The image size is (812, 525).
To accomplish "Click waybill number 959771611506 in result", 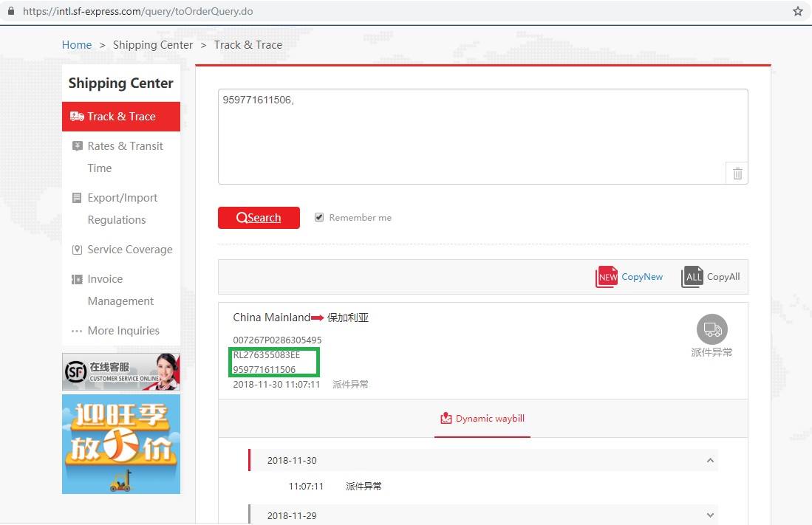I will pyautogui.click(x=264, y=370).
